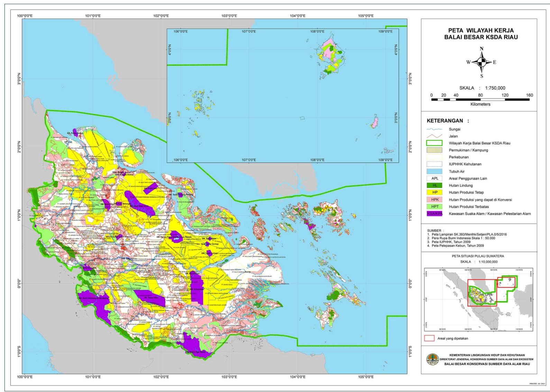
Task: Open the Peta Situasi Pulau Sumatera overview map
Action: point(478,299)
